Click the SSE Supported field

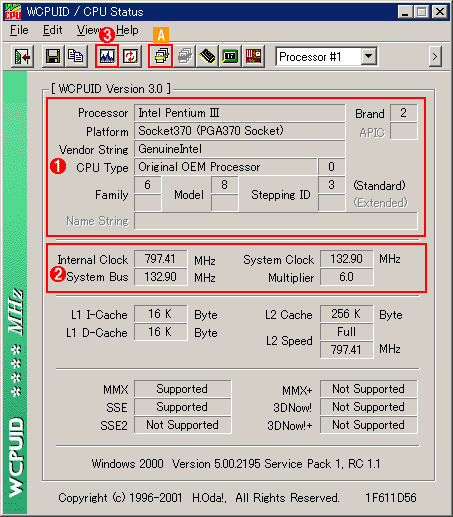coord(183,407)
